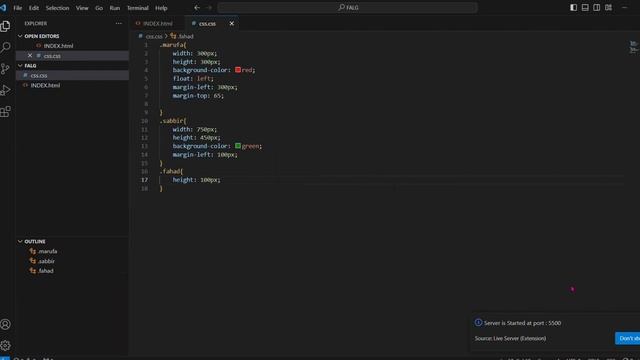This screenshot has width=640, height=360.
Task: Click the info icon in notification
Action: (x=478, y=322)
